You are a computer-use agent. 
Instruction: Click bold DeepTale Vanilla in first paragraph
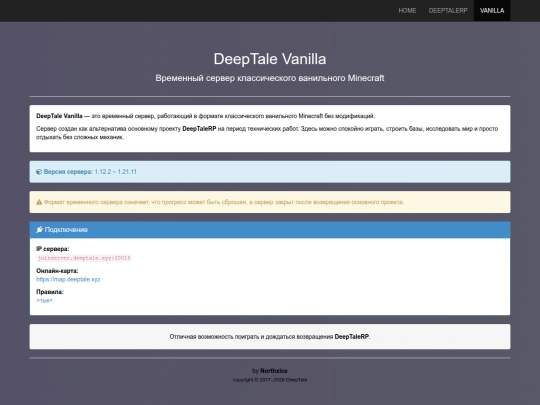pos(59,116)
